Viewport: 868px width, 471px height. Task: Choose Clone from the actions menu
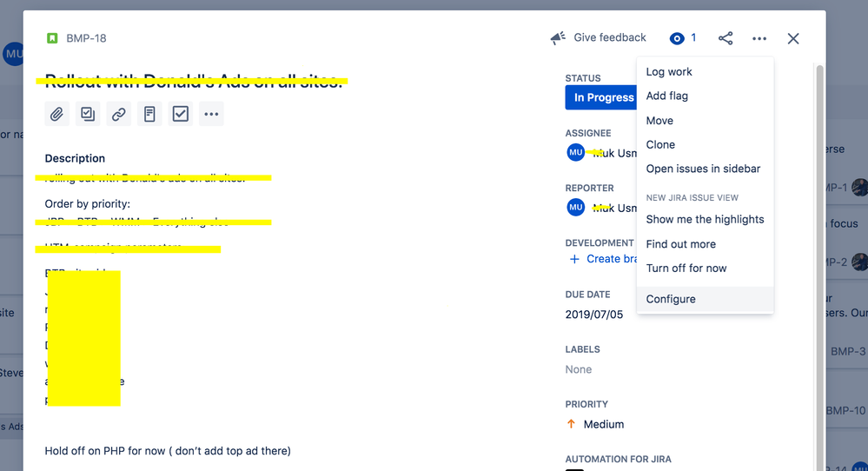click(x=705, y=144)
